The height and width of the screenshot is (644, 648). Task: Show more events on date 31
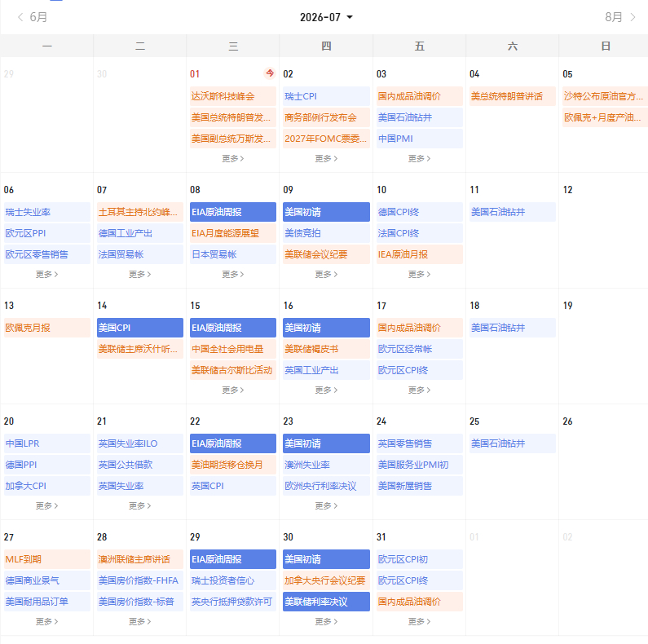click(x=419, y=621)
